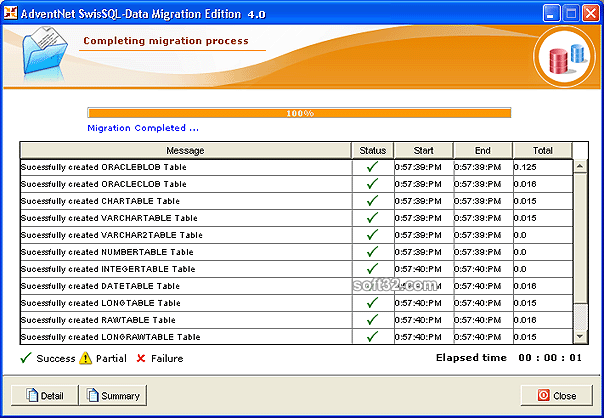Click the status checkmark for RAWTABLE row

372,320
